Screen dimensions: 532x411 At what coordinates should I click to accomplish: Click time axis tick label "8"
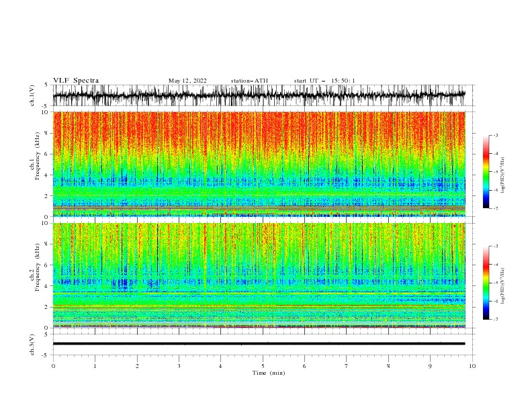tap(388, 366)
